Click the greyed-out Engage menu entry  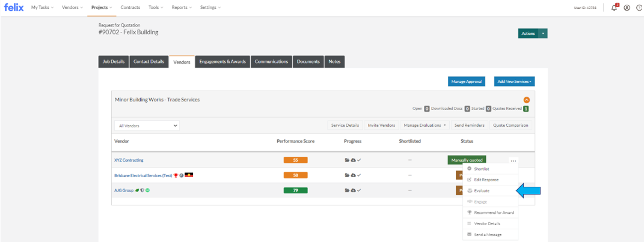click(x=491, y=202)
